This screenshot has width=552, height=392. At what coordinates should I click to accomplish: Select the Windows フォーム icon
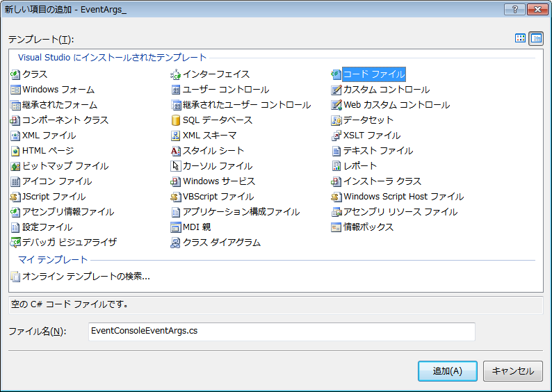coord(15,90)
